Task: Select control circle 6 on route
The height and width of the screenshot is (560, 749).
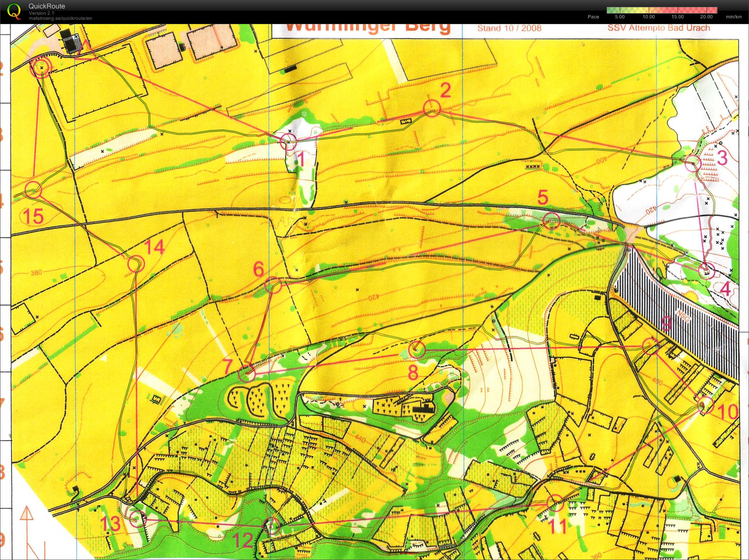Action: [273, 285]
